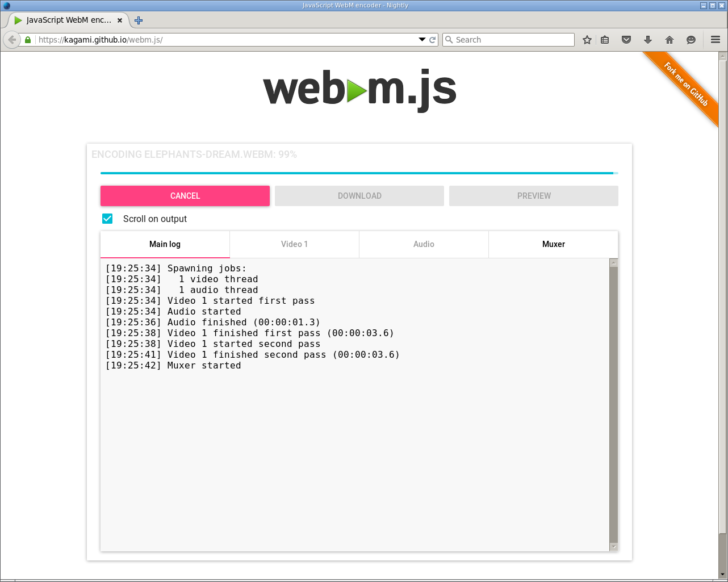Viewport: 728px width, 582px height.
Task: Cancel the encoding with the CANCEL button
Action: [x=185, y=196]
